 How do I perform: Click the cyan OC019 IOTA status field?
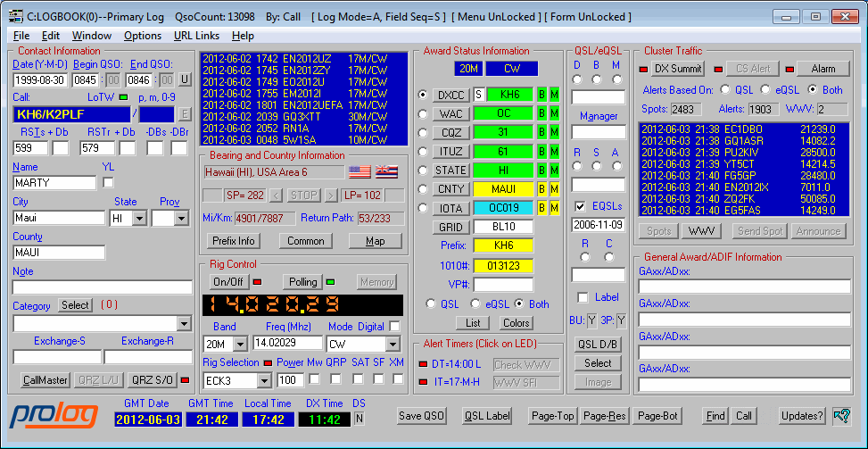(503, 208)
